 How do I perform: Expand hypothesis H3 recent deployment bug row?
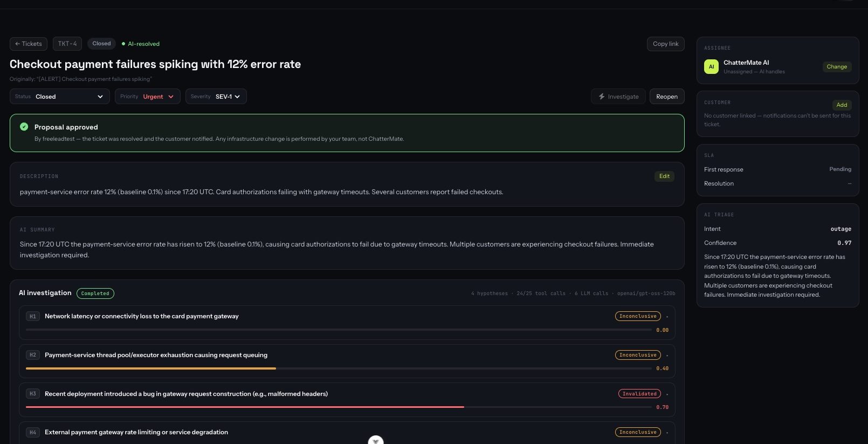coord(347,400)
